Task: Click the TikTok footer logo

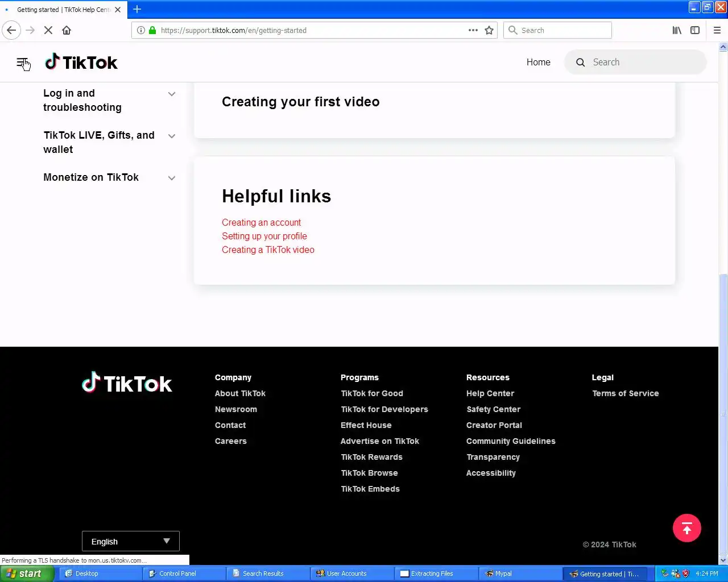Action: (x=127, y=383)
